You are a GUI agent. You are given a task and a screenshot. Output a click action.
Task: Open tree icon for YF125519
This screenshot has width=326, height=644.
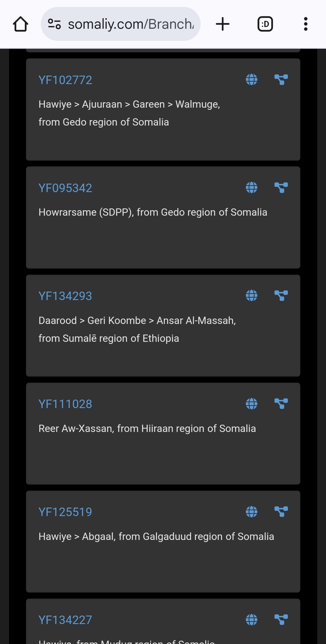pos(281,512)
